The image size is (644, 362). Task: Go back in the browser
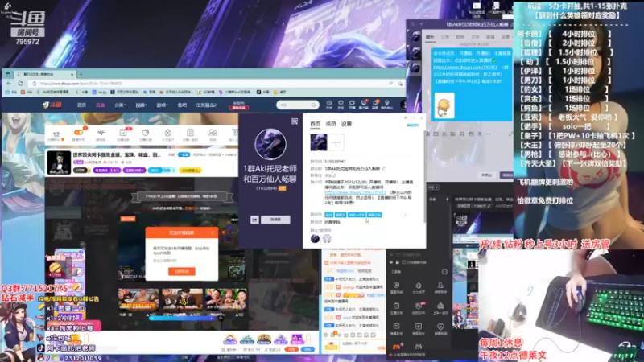(9, 84)
